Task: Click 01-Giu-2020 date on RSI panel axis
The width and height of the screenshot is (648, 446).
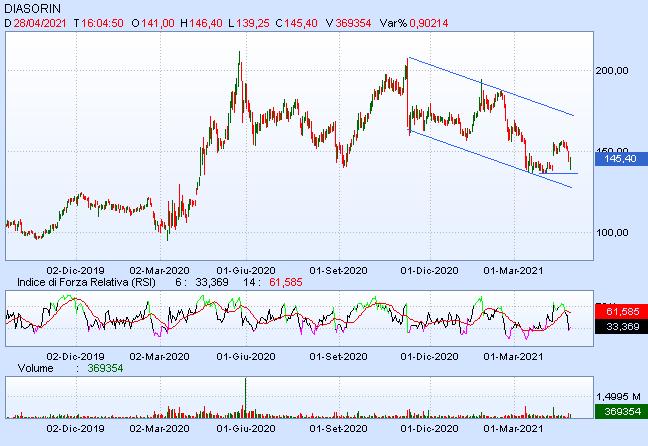Action: click(x=246, y=356)
